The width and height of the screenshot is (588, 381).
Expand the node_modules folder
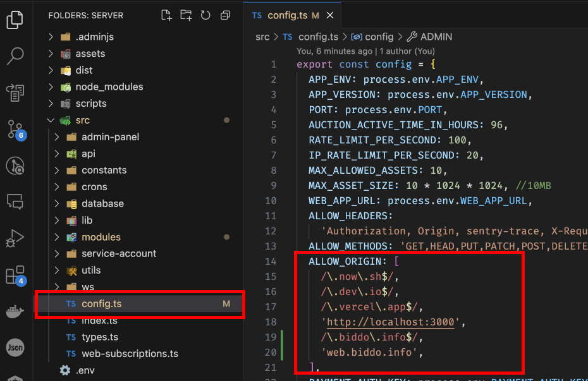point(51,87)
